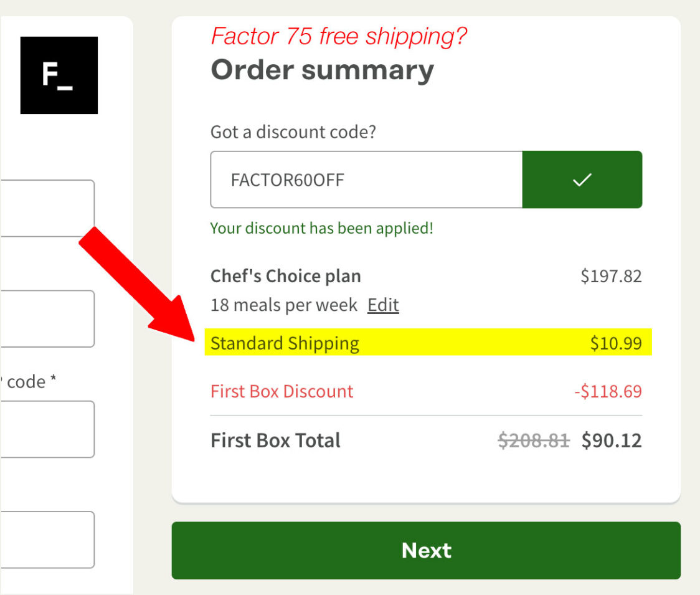
Task: Click the green checkmark apply button
Action: (x=582, y=179)
